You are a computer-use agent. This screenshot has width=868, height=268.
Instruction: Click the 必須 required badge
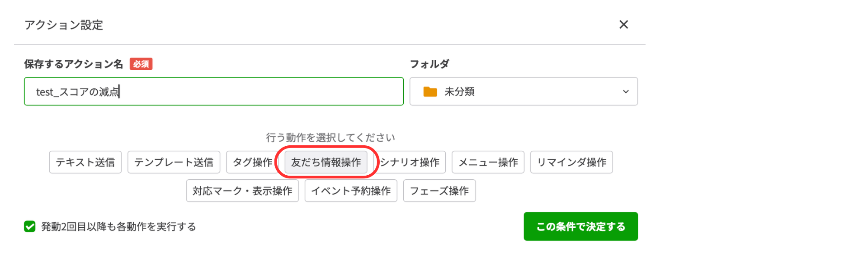(x=141, y=64)
